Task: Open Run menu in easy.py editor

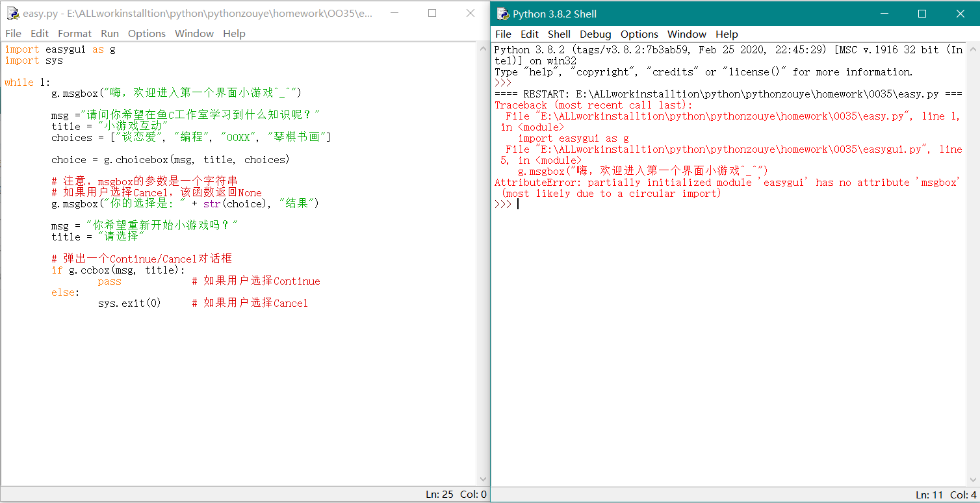Action: click(x=110, y=33)
